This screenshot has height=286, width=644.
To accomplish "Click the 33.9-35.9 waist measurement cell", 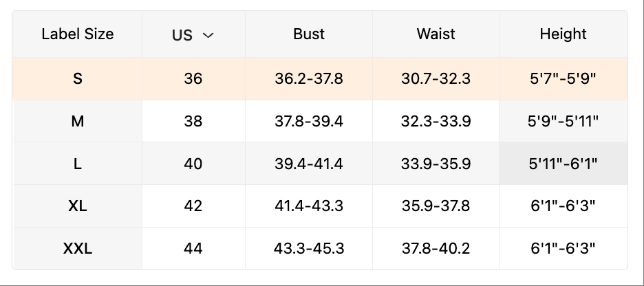I will 436,164.
